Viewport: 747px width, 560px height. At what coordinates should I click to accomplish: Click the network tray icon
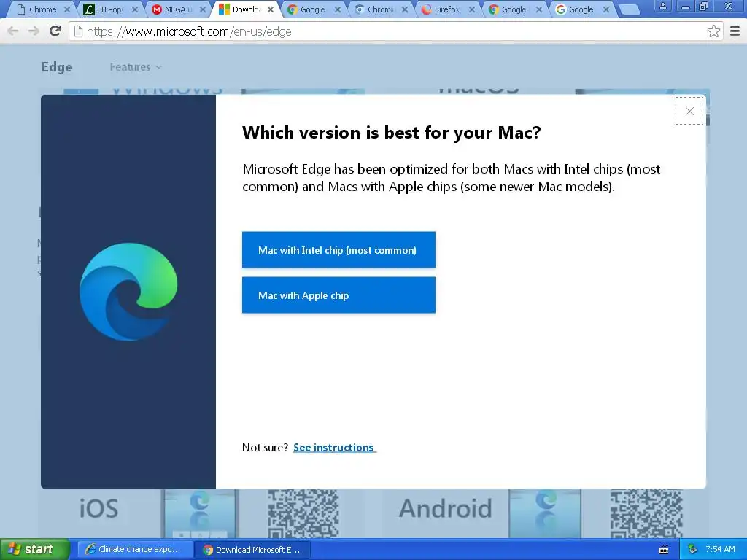692,550
